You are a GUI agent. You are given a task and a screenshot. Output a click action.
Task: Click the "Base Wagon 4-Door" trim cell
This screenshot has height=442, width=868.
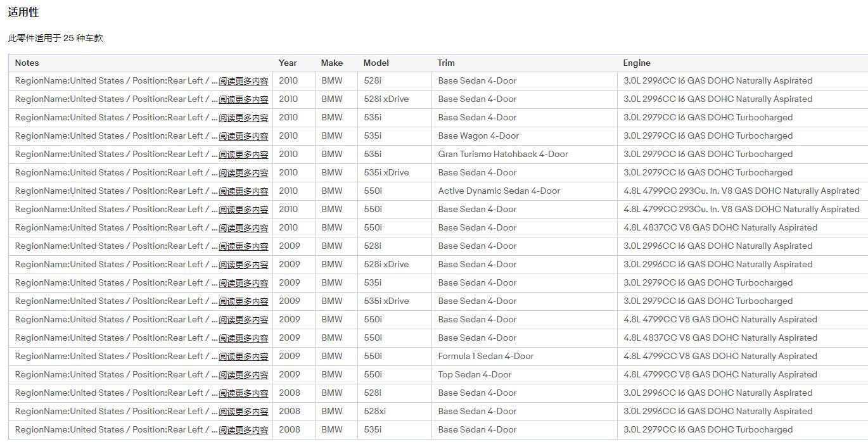478,136
